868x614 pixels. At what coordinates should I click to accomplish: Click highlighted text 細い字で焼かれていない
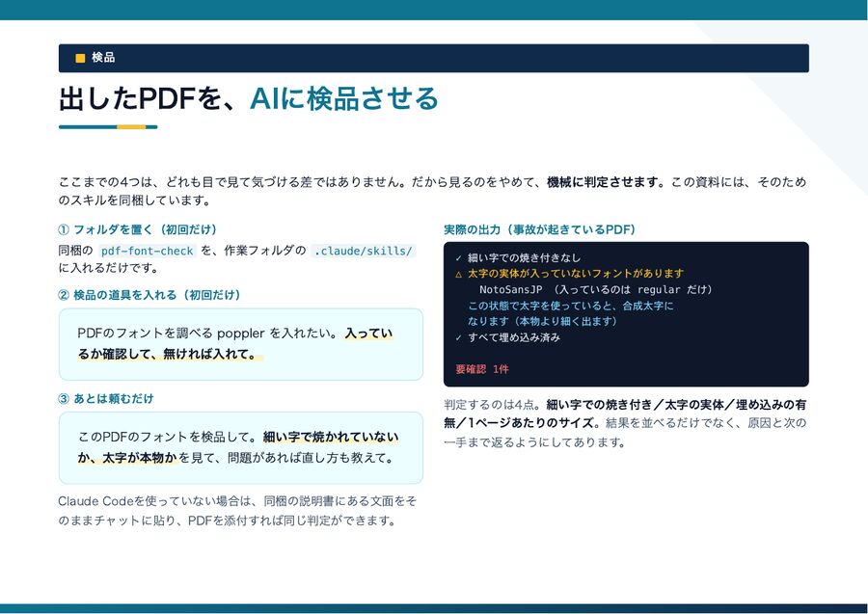331,437
